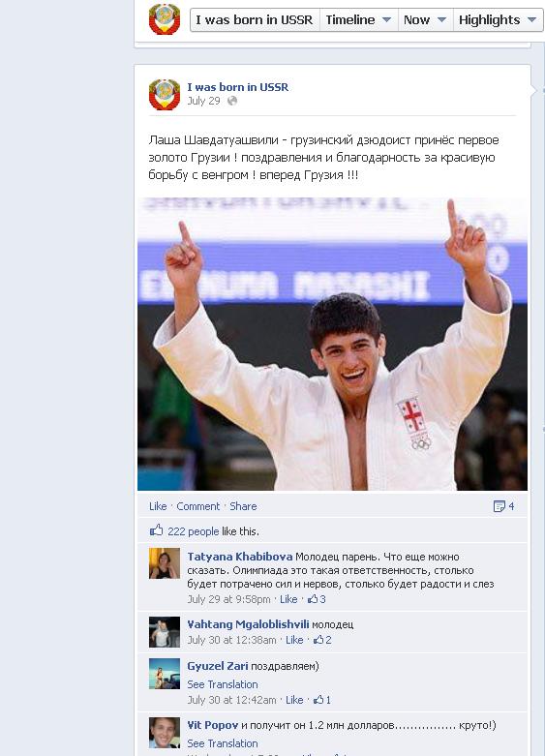Open Vit Popov's profile picture

[165, 733]
